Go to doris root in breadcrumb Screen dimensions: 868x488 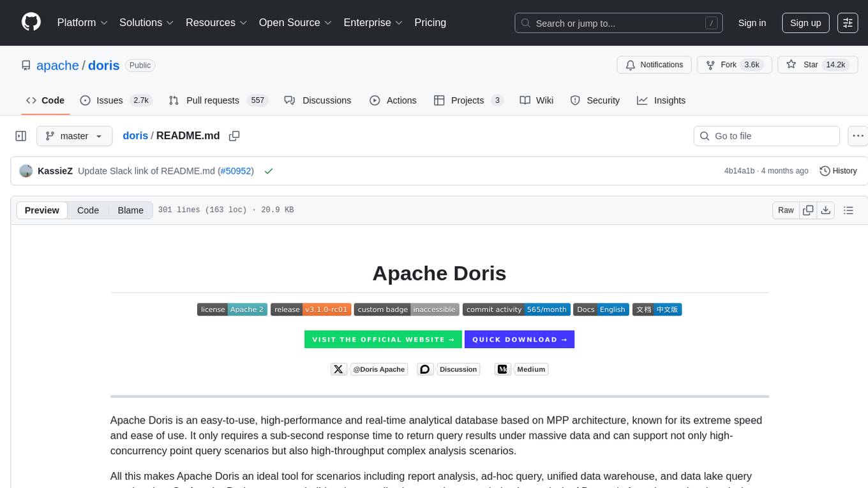tap(135, 136)
